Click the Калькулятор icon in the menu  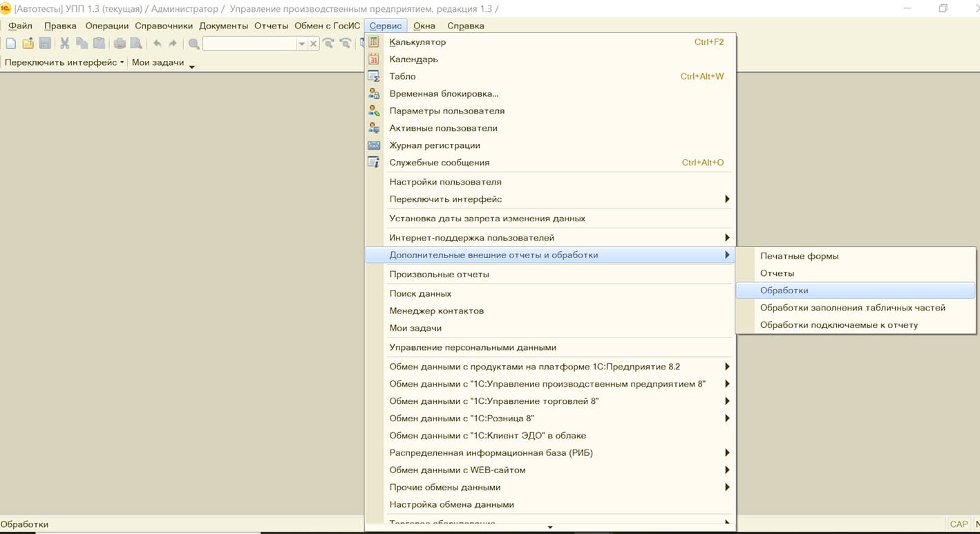pos(374,42)
